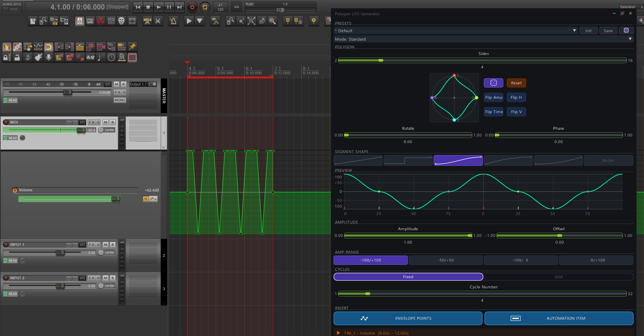644x336 pixels.
Task: Arm record on INPUT 2 track
Action: tap(6, 278)
